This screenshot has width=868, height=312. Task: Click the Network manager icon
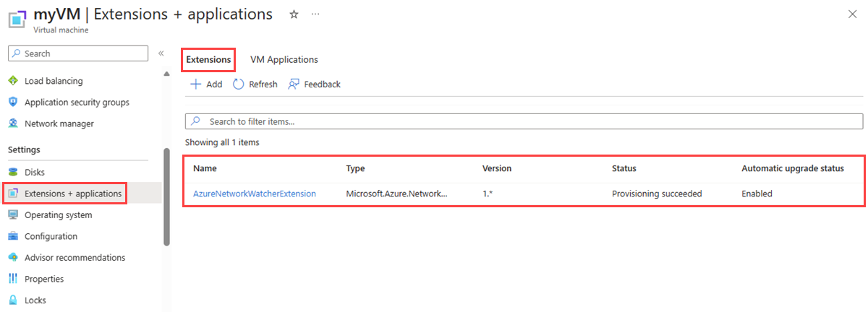pos(13,123)
